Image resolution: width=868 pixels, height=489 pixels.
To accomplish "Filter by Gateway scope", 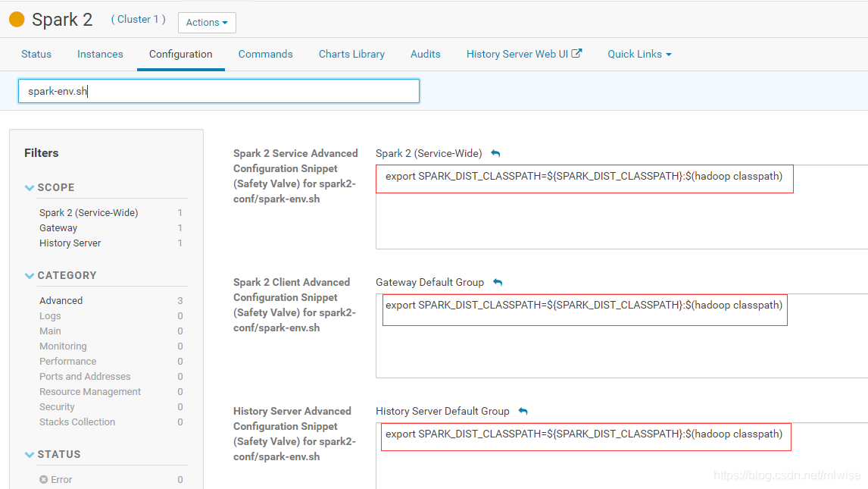I will pos(58,227).
